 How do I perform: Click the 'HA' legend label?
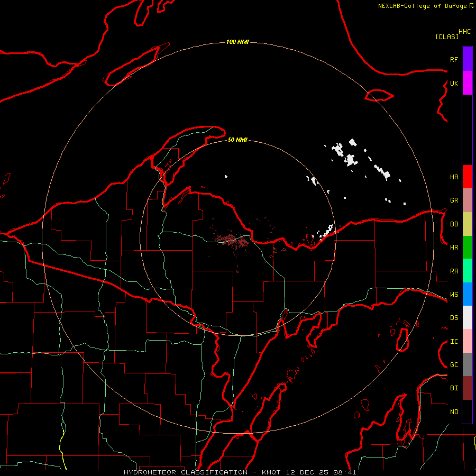pos(454,177)
